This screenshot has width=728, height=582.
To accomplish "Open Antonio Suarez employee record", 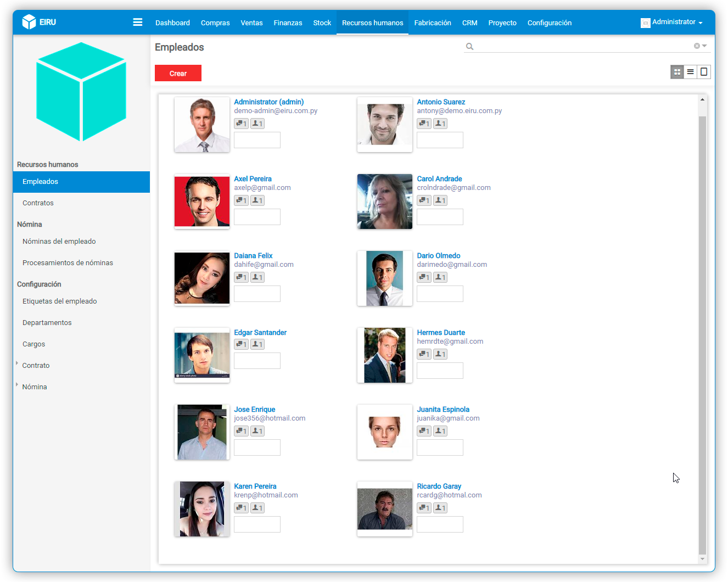I will [441, 102].
